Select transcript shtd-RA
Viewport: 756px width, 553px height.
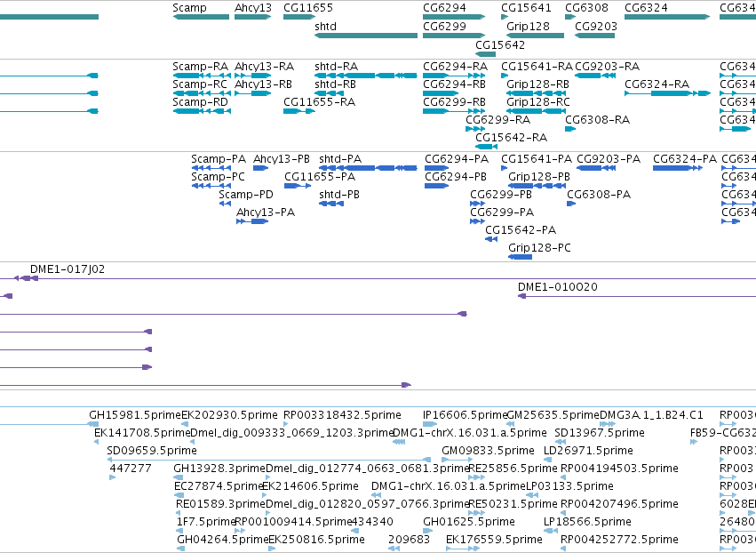[336, 67]
